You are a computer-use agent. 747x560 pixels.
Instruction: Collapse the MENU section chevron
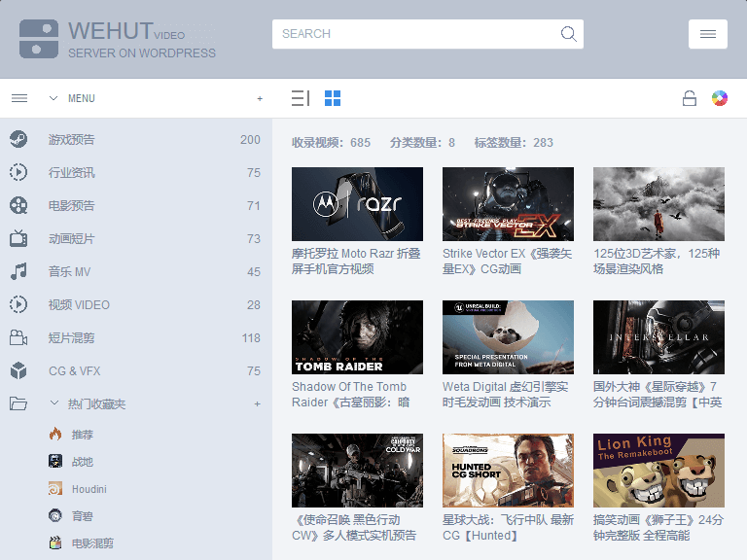[53, 98]
